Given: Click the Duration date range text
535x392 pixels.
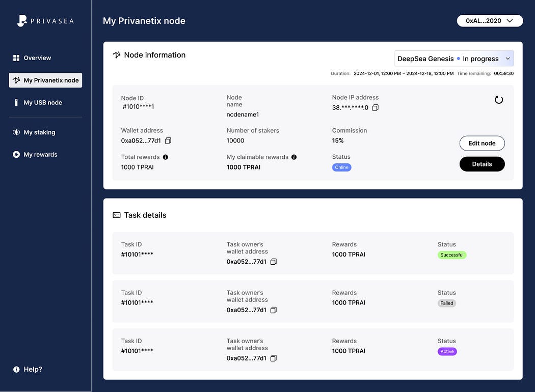Looking at the screenshot, I should [404, 73].
